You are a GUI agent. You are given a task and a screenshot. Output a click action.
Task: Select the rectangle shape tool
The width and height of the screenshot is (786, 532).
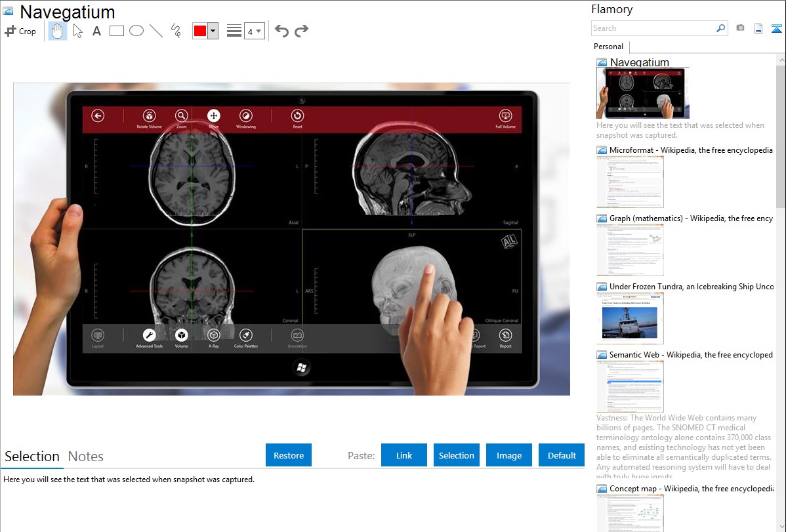[x=116, y=31]
